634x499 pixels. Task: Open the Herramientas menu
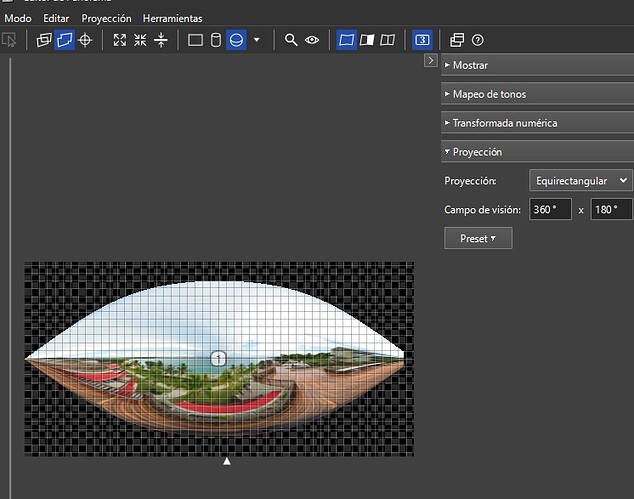(172, 18)
